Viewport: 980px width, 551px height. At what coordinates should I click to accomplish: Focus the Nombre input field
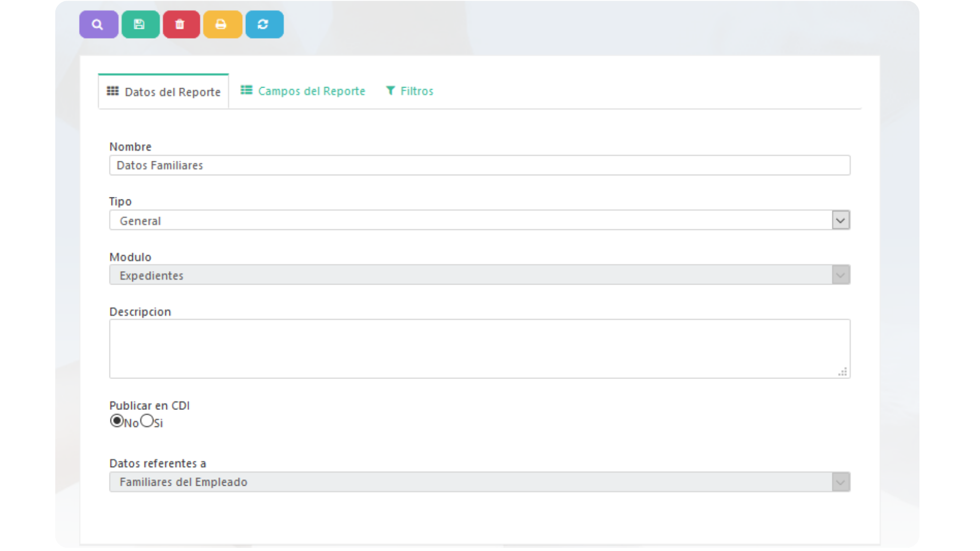click(x=480, y=165)
